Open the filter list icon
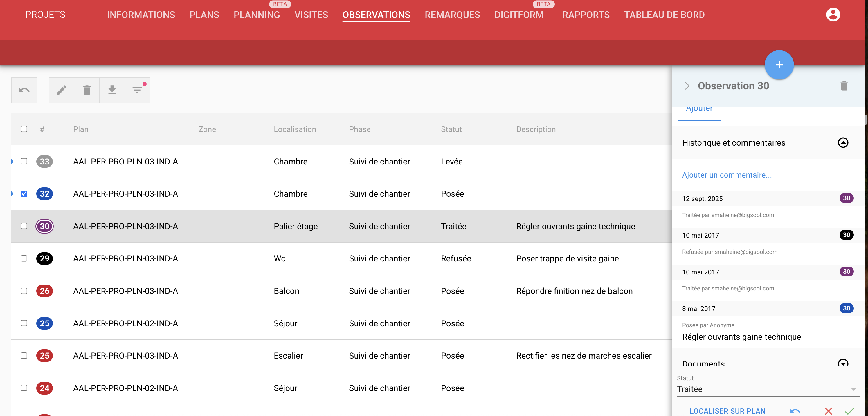 (137, 90)
